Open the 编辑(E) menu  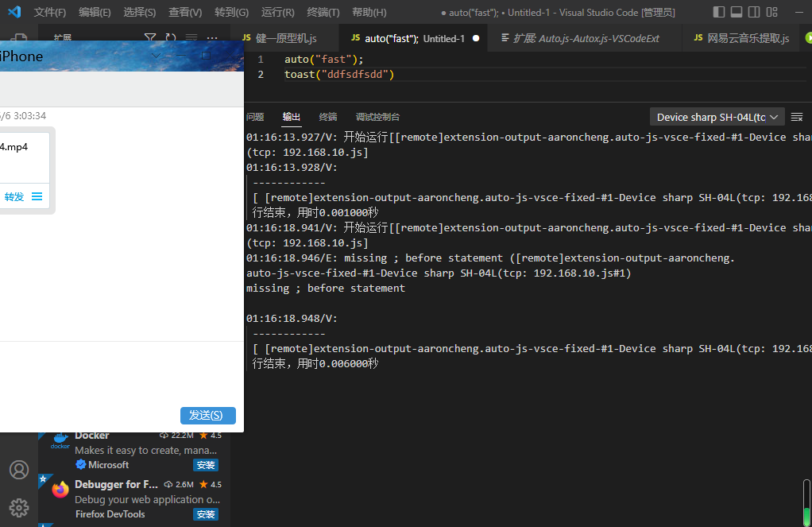(x=95, y=12)
